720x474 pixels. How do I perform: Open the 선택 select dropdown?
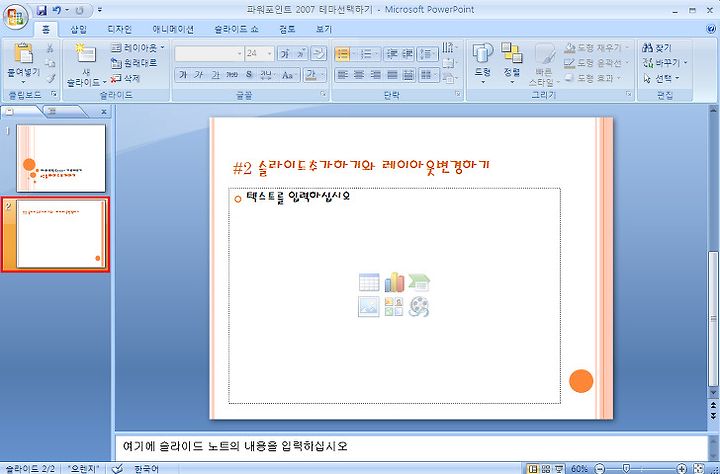pos(661,78)
